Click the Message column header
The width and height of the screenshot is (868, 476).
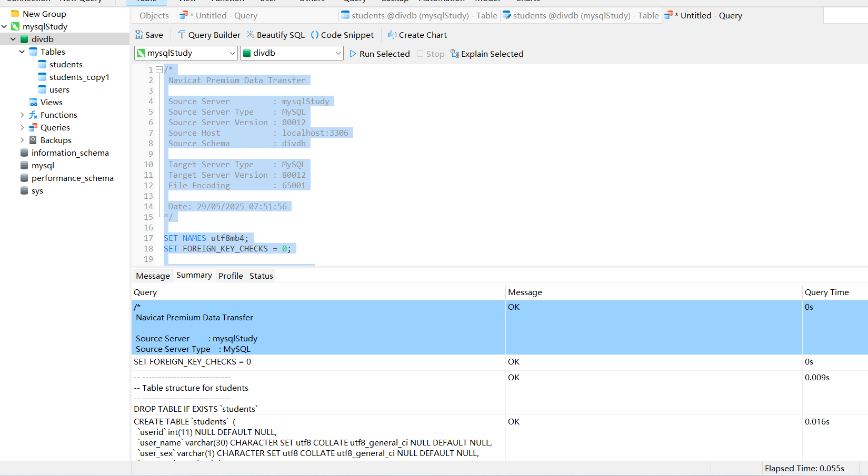[x=654, y=292]
